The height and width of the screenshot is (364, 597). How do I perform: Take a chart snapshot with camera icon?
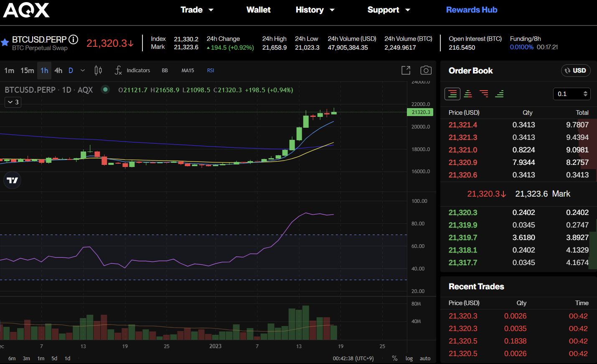[x=426, y=71]
